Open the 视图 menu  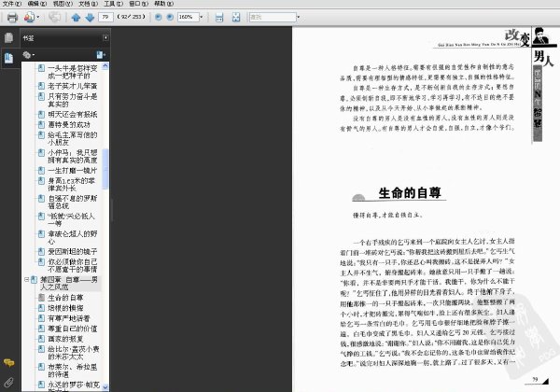(63, 4)
